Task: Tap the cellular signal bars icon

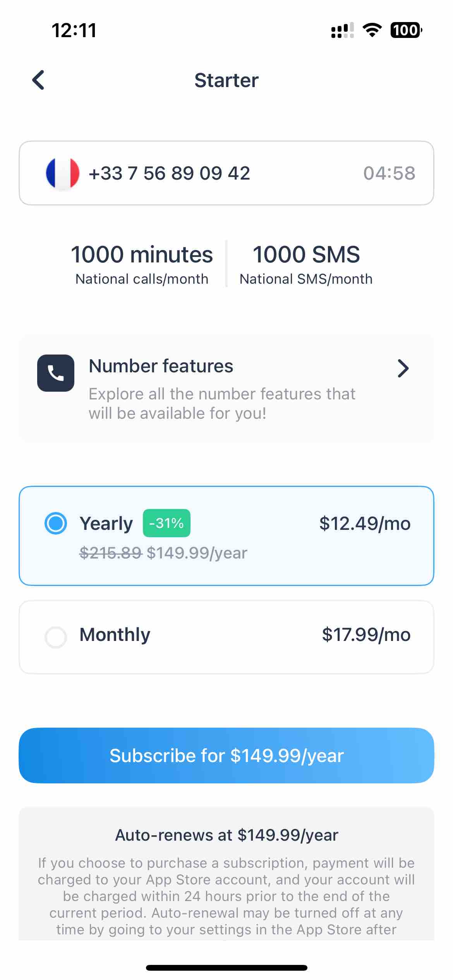Action: pyautogui.click(x=342, y=30)
